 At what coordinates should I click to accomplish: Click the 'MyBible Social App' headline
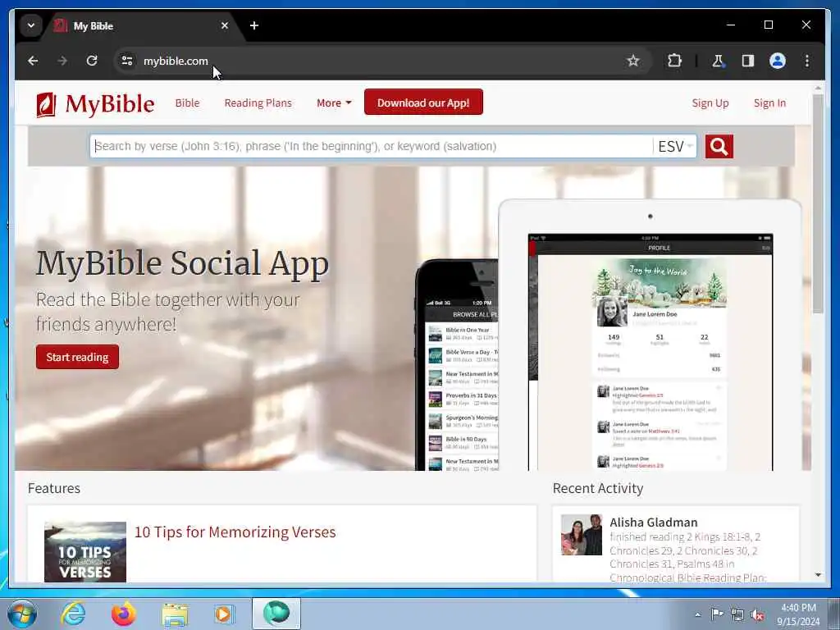click(x=183, y=263)
